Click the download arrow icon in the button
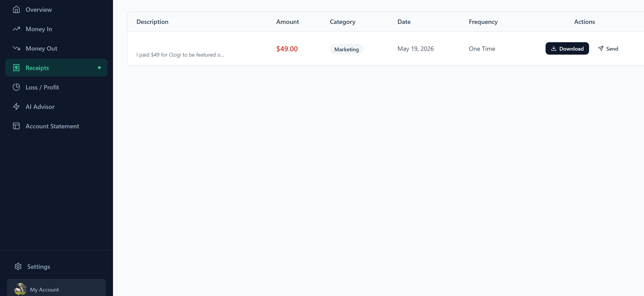Screen dimensions: 644x296 click(x=553, y=49)
